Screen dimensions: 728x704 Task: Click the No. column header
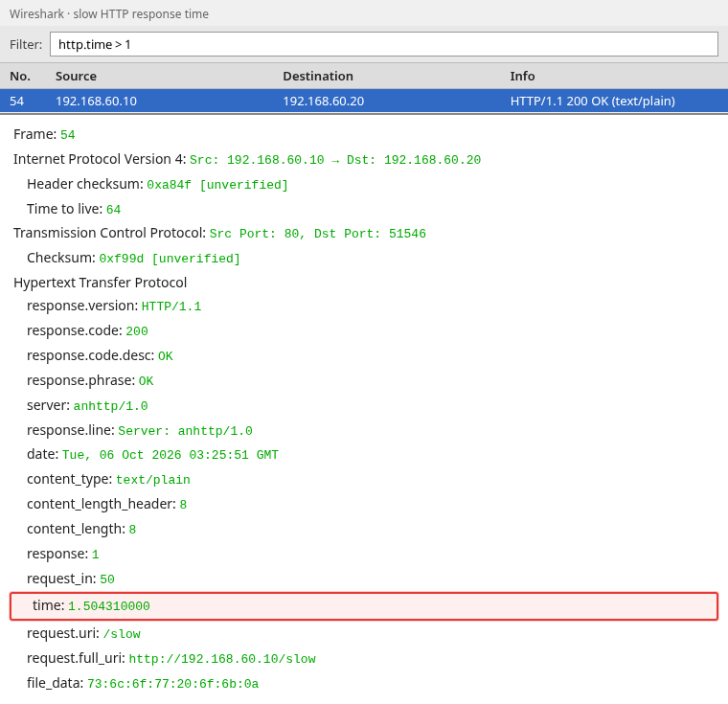20,77
